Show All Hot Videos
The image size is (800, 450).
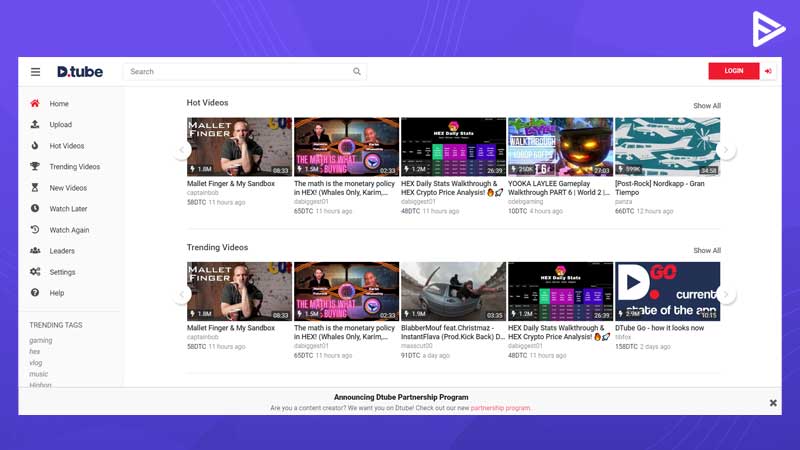[707, 106]
